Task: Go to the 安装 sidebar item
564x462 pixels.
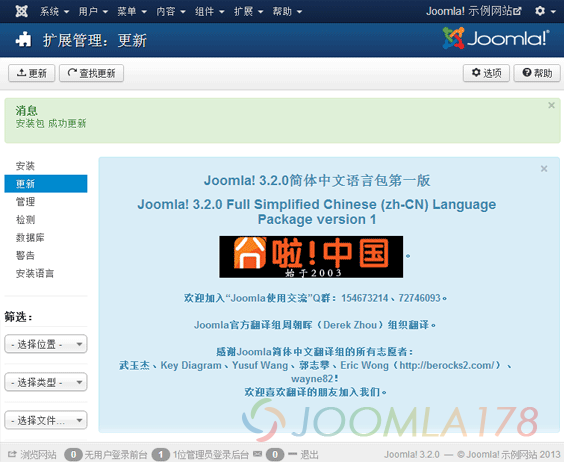Action: point(25,166)
